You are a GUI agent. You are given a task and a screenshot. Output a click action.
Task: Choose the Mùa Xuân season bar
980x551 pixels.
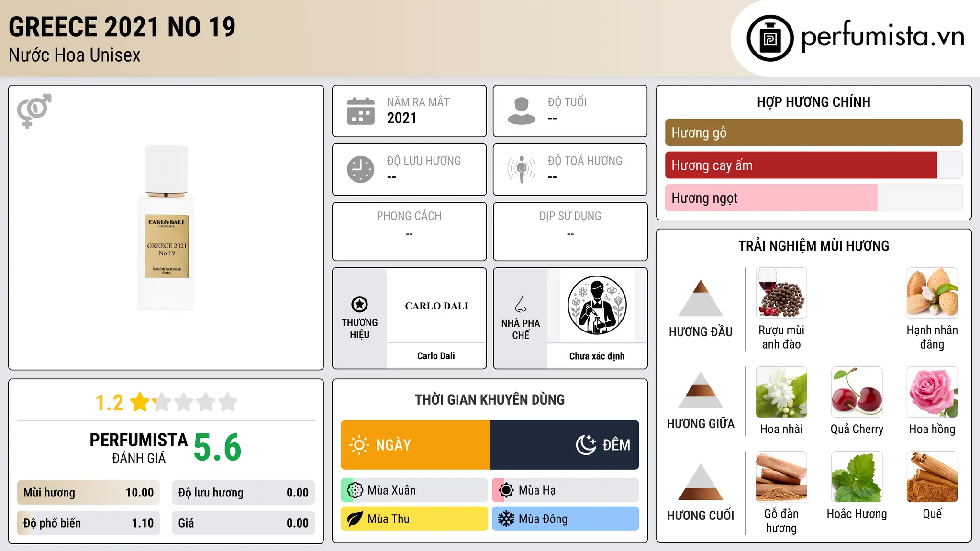414,490
